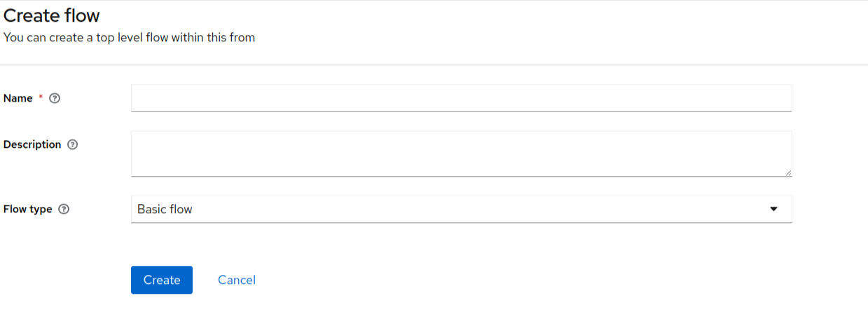Click the bottom underline of the Name input
Image resolution: width=868 pixels, height=317 pixels.
click(x=461, y=111)
